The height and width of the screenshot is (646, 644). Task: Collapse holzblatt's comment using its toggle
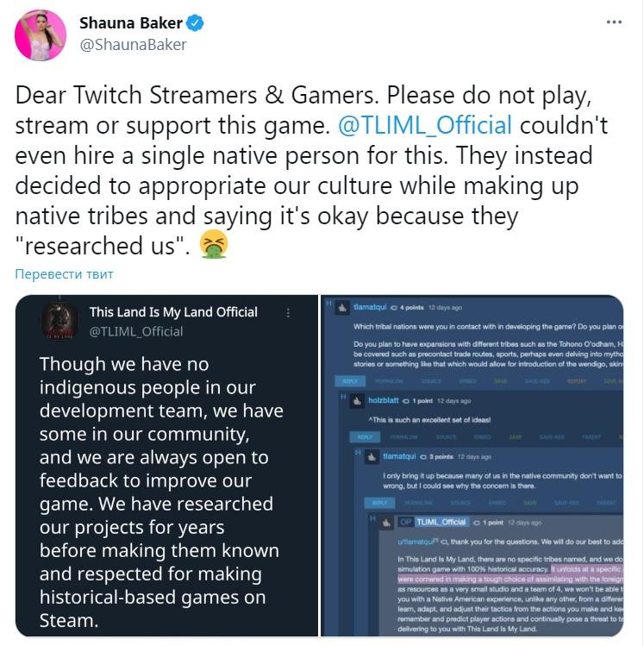[343, 397]
